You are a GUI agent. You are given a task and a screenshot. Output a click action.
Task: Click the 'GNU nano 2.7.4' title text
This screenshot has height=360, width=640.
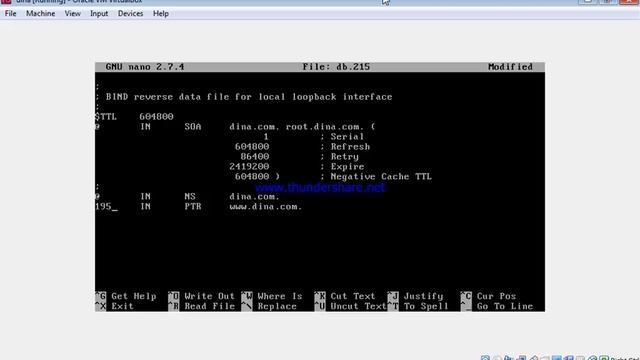145,67
